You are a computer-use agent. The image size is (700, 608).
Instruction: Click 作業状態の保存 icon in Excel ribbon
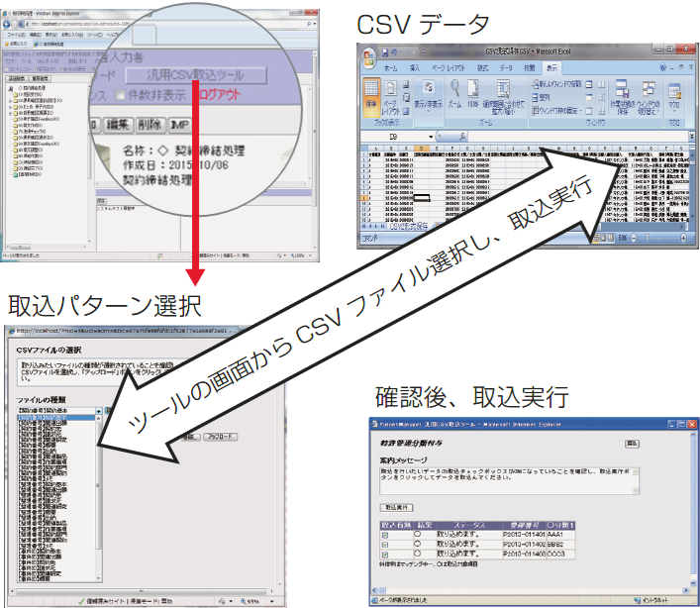[623, 97]
